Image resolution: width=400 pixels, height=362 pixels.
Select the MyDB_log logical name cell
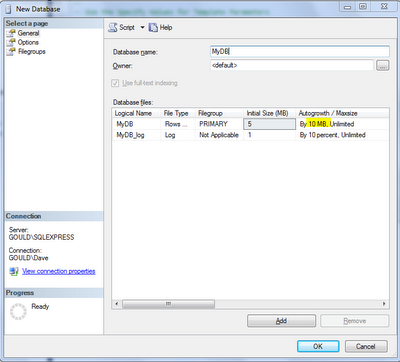[136, 135]
